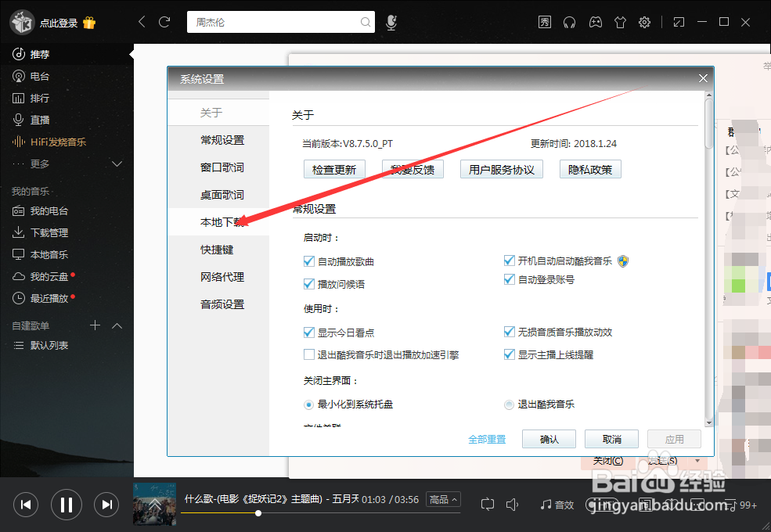
Task: Uncheck 开机自动启动酷我音乐
Action: pos(510,261)
